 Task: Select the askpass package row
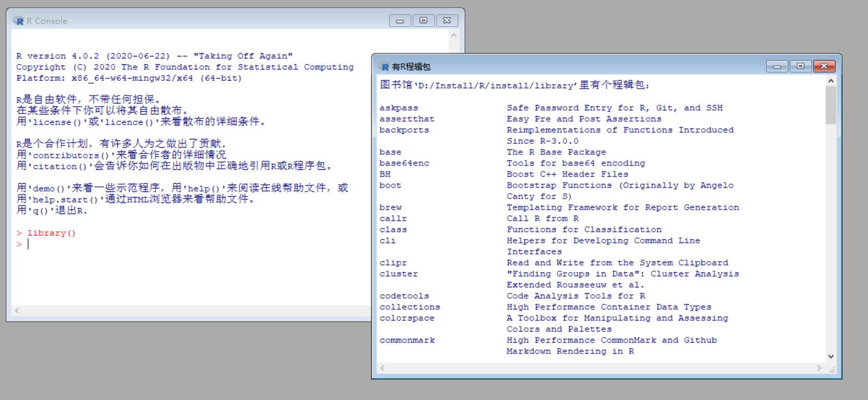click(x=551, y=108)
